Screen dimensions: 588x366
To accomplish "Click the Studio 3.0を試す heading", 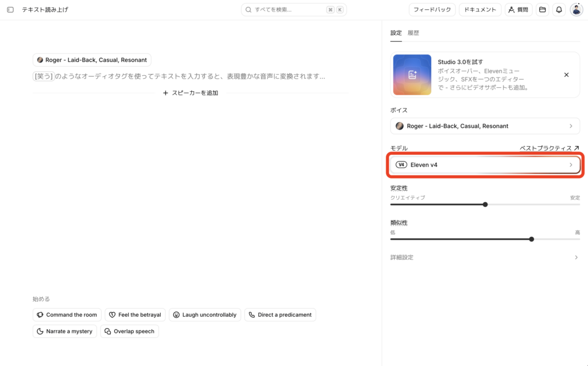I will point(460,62).
